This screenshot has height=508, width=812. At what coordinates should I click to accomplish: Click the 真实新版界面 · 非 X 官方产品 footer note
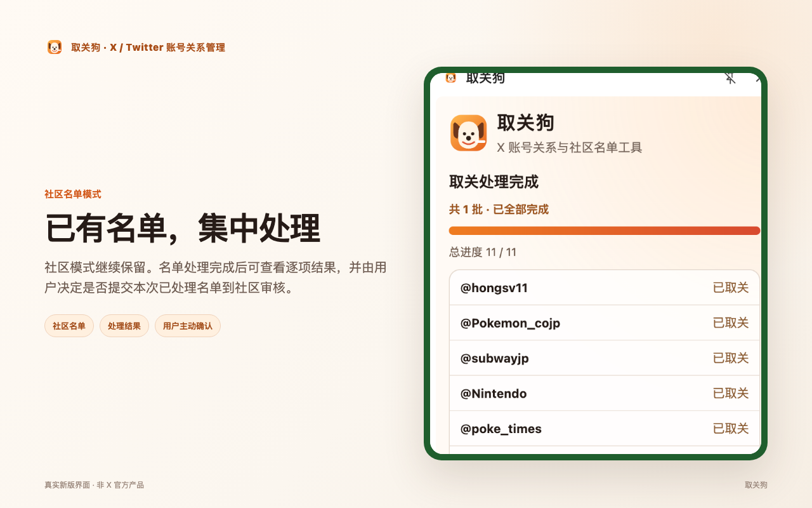(94, 485)
